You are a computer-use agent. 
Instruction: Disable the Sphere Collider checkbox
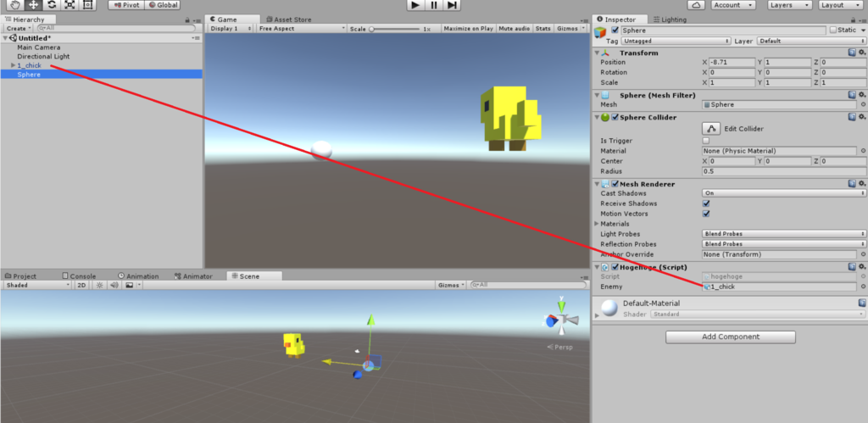pyautogui.click(x=615, y=117)
